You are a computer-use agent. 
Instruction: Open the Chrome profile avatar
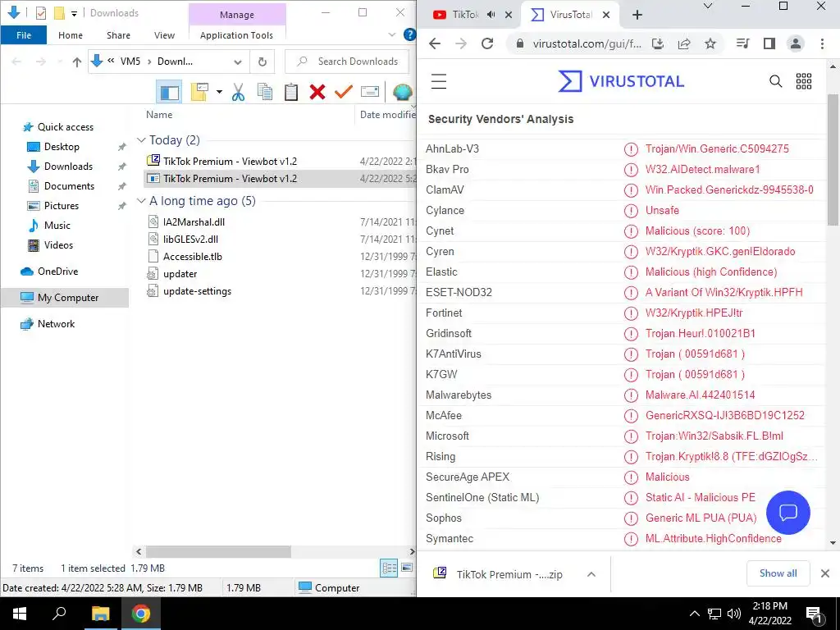796,43
